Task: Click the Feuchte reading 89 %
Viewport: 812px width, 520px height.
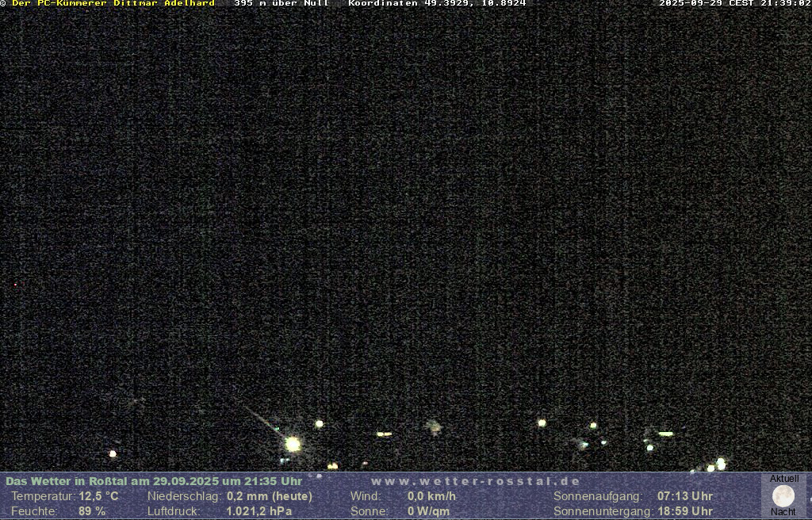Action: click(x=92, y=511)
